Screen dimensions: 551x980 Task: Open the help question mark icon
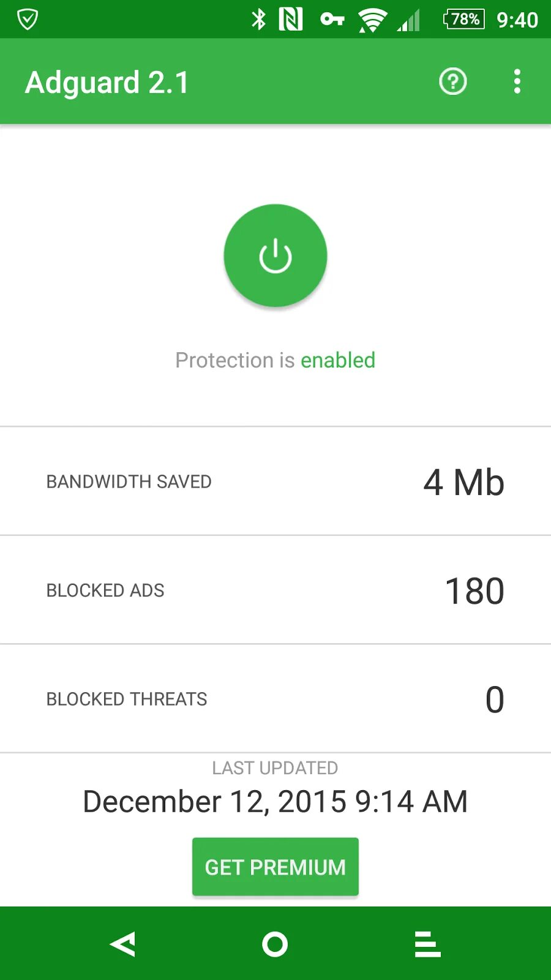(x=453, y=81)
